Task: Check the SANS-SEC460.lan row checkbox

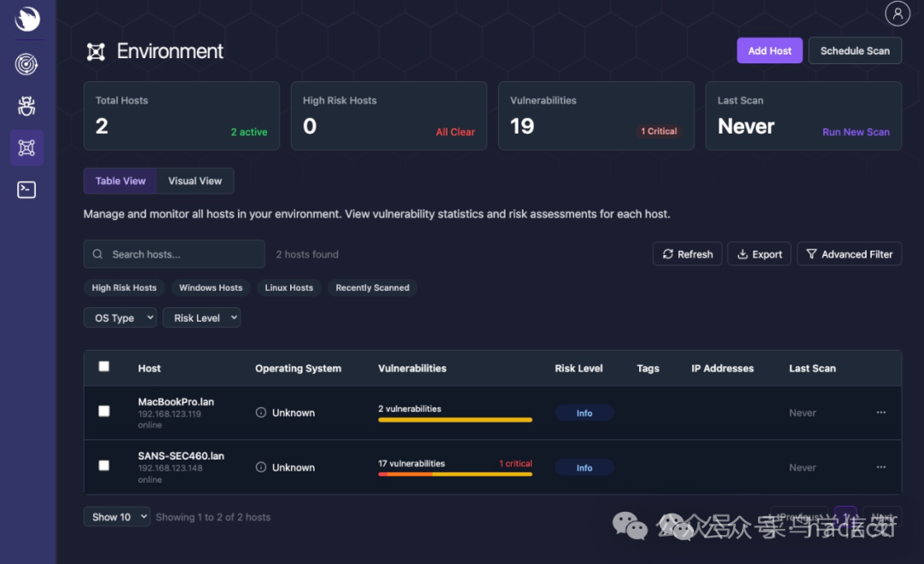Action: (x=104, y=465)
